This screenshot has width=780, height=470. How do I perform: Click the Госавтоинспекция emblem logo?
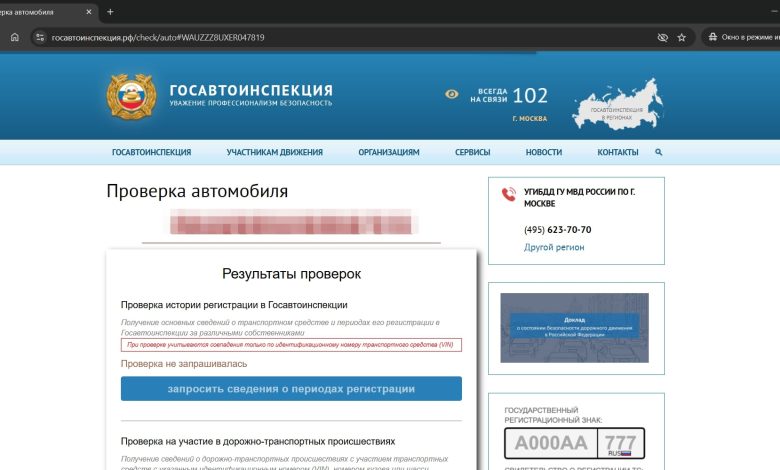[131, 97]
